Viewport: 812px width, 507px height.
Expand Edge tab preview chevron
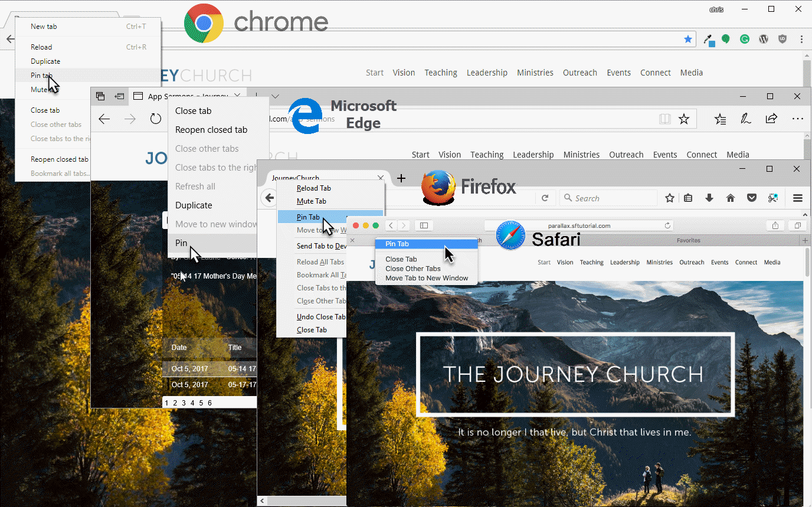tap(275, 96)
